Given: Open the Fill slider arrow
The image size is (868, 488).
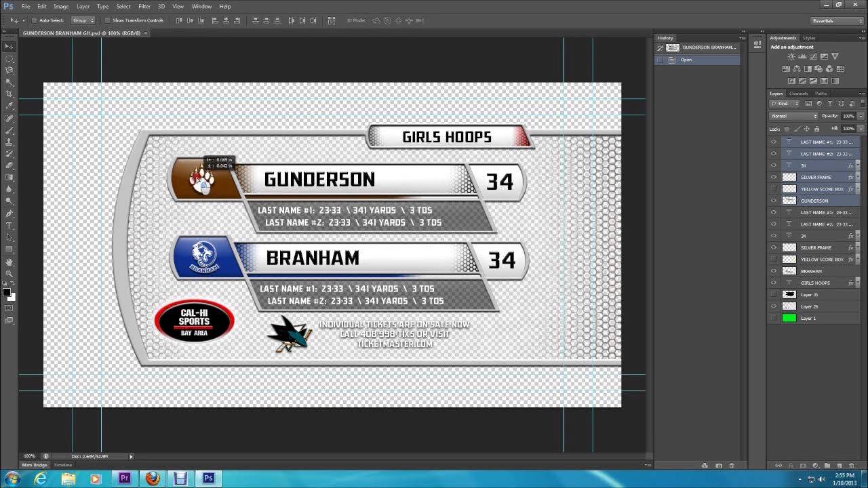Looking at the screenshot, I should (861, 128).
